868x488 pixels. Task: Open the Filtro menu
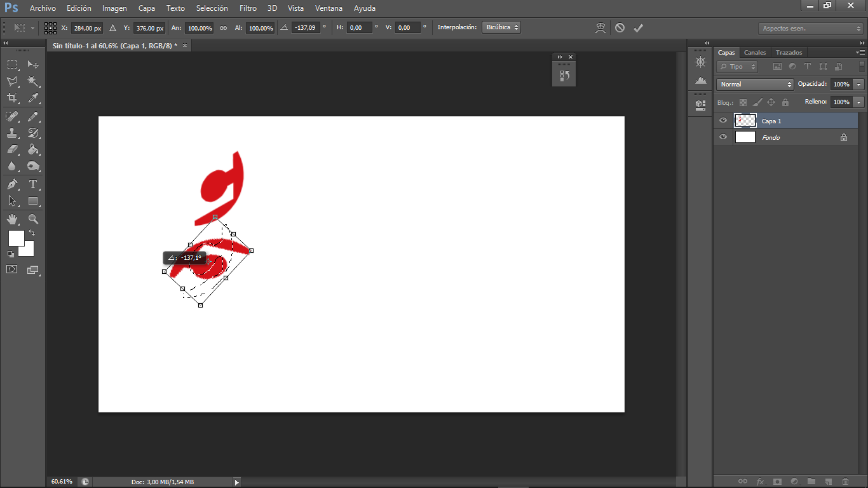(248, 8)
